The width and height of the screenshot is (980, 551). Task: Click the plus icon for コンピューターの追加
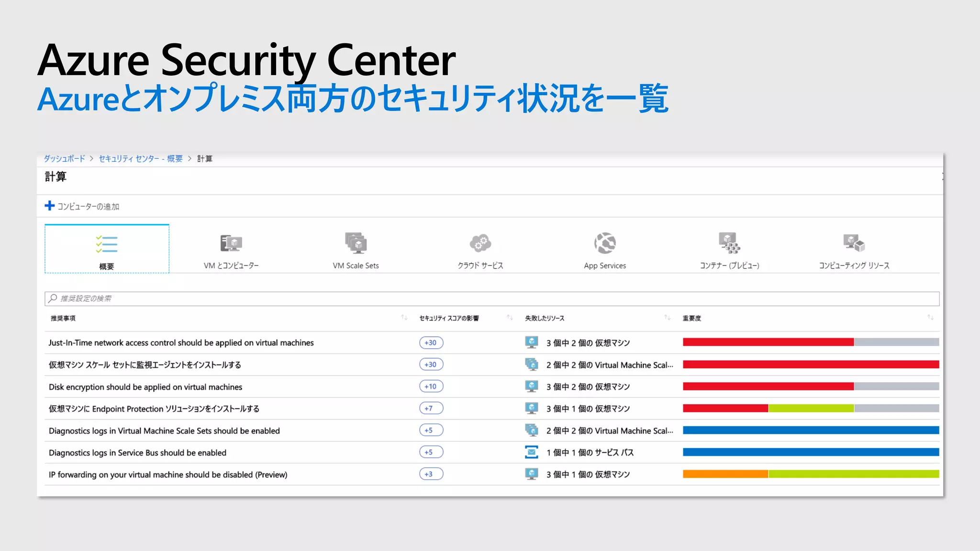click(49, 206)
